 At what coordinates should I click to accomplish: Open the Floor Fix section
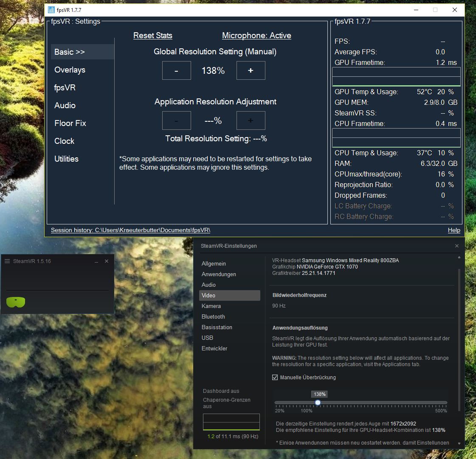click(x=70, y=123)
